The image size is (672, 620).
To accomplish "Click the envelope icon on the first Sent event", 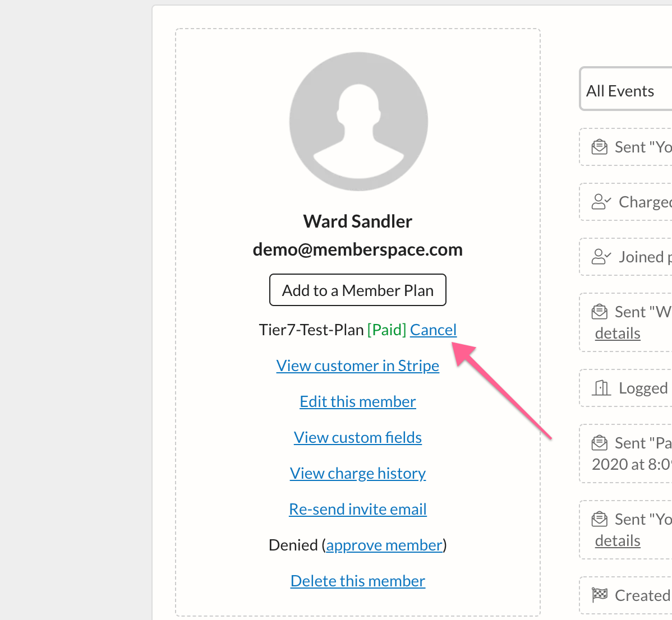I will click(600, 146).
